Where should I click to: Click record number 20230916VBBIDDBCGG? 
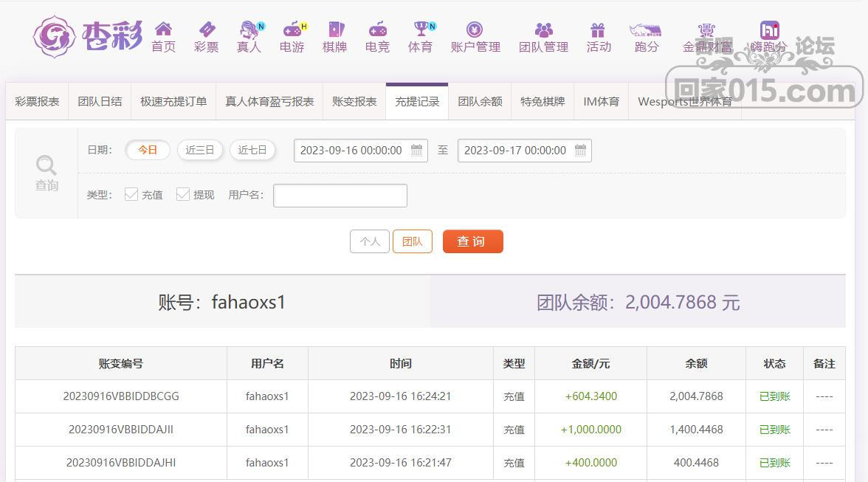pyautogui.click(x=121, y=396)
